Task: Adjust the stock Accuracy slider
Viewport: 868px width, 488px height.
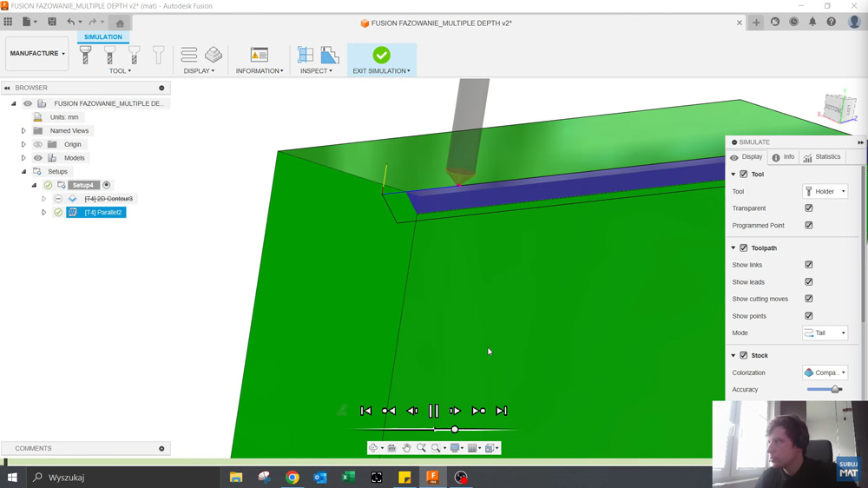Action: pyautogui.click(x=835, y=390)
